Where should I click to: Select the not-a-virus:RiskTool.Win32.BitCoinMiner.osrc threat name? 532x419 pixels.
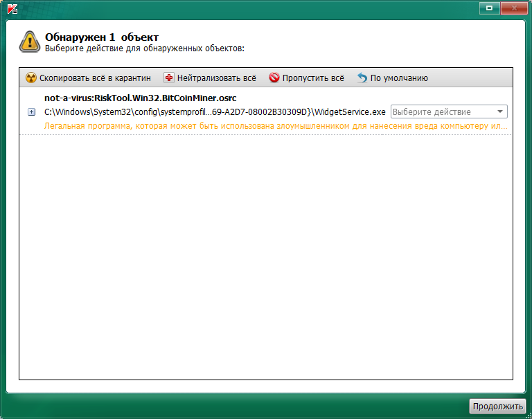click(141, 98)
